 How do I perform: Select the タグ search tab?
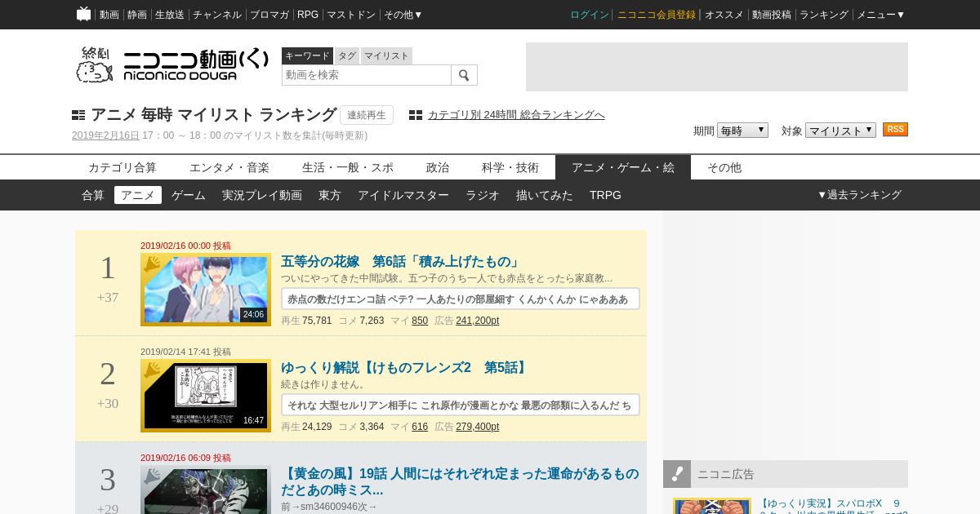coord(347,55)
